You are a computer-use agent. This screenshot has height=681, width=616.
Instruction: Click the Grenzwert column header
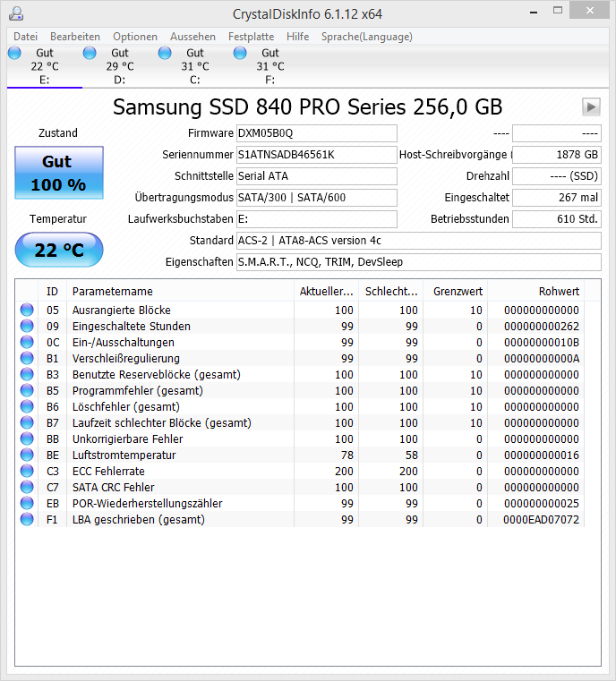455,291
